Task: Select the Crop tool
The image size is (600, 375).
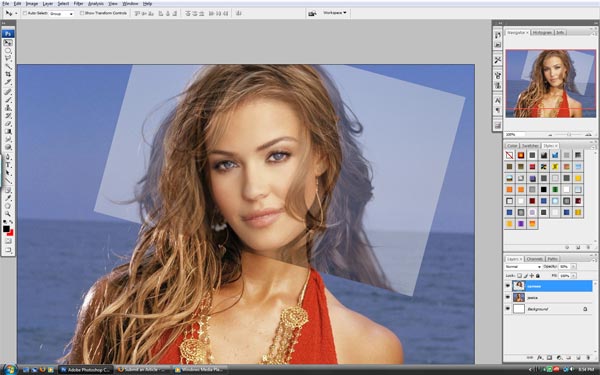Action: coord(8,74)
